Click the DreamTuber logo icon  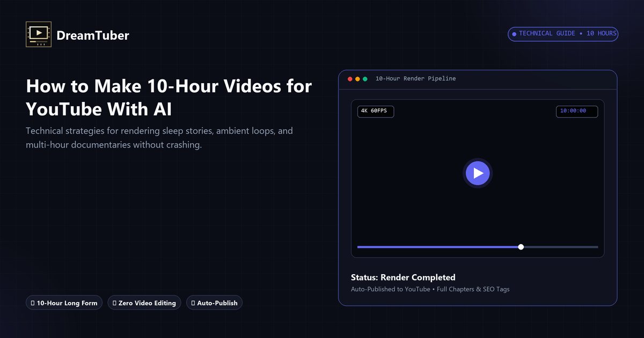coord(39,35)
